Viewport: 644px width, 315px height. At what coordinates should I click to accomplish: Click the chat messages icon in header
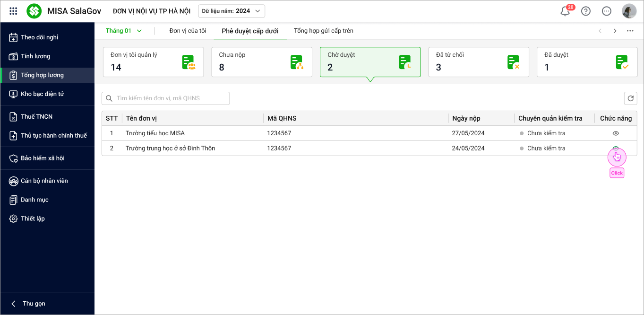pyautogui.click(x=607, y=11)
